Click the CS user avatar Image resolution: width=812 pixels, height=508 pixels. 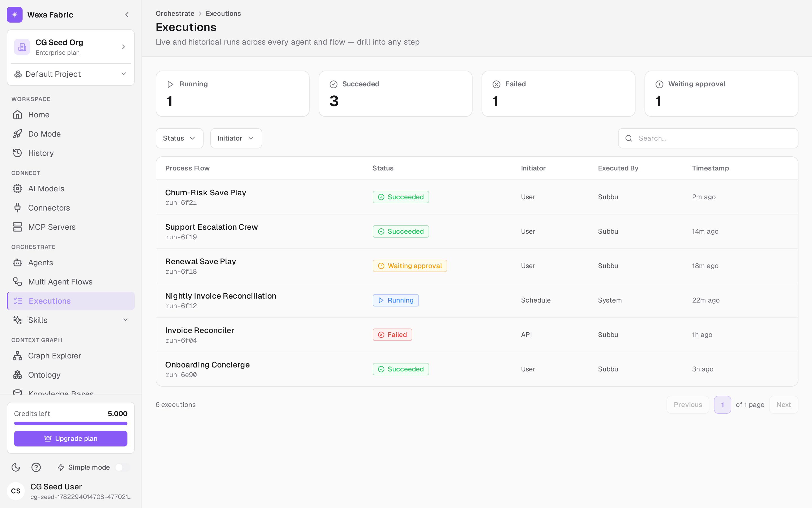point(16,491)
